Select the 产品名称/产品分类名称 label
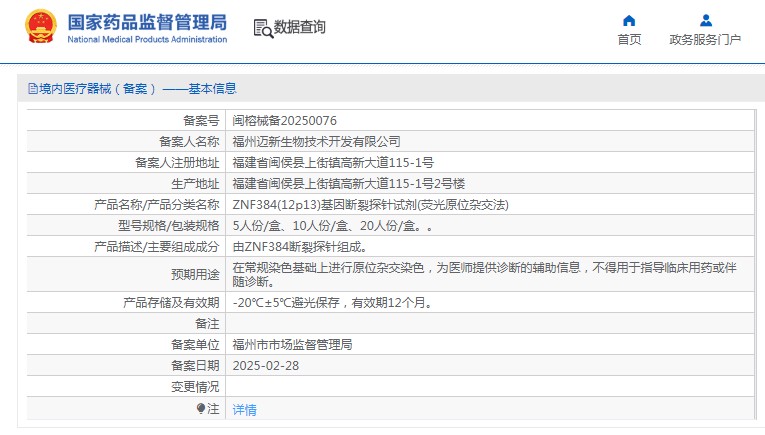Screen dimensions: 765x435 157,205
